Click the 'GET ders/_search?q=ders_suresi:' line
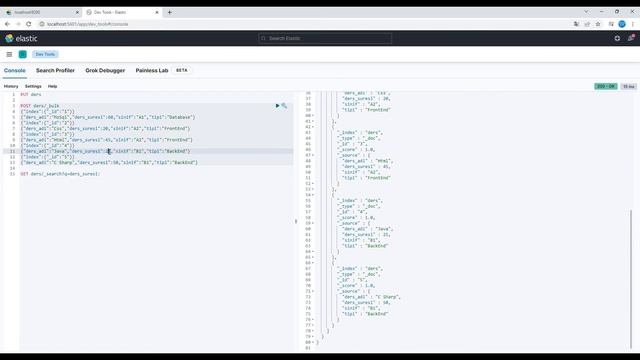The width and height of the screenshot is (640, 360). coord(60,174)
